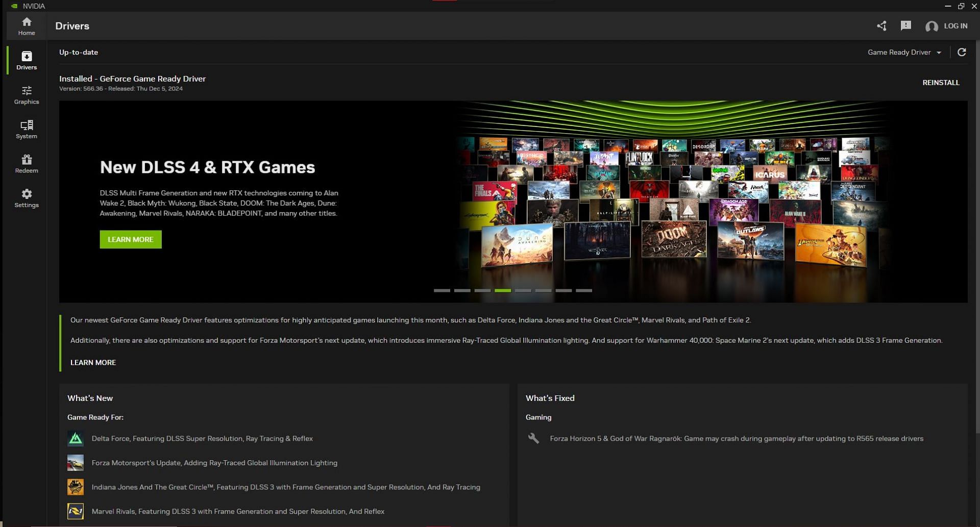Click the green LEARN MORE banner button
Viewport: 980px width, 527px height.
[131, 239]
